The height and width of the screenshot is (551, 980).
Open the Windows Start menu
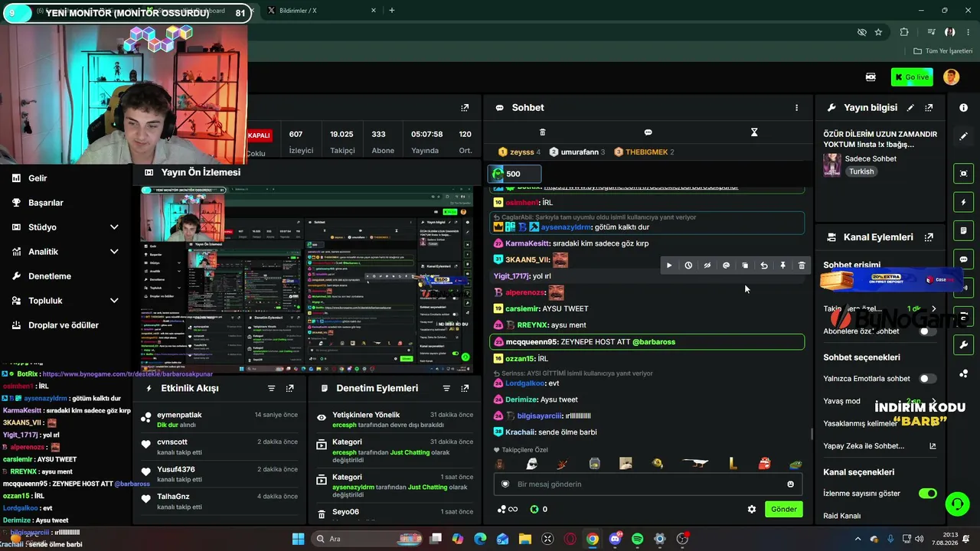coord(299,539)
